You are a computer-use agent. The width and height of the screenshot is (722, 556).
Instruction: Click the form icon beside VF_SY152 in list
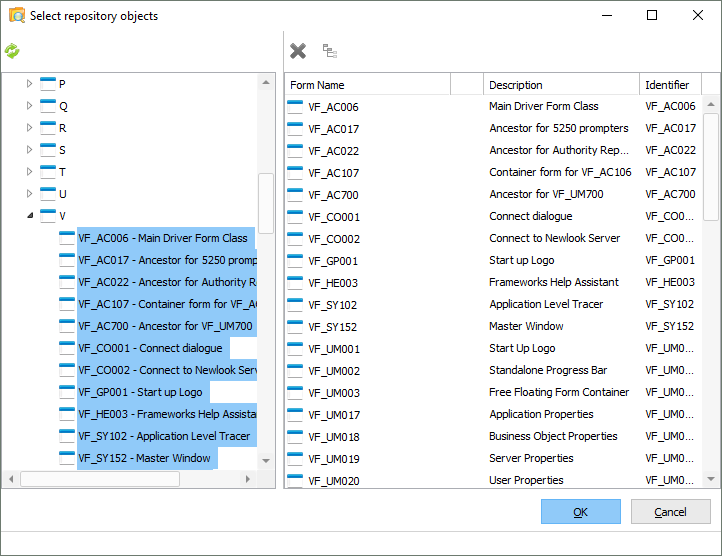coord(296,326)
